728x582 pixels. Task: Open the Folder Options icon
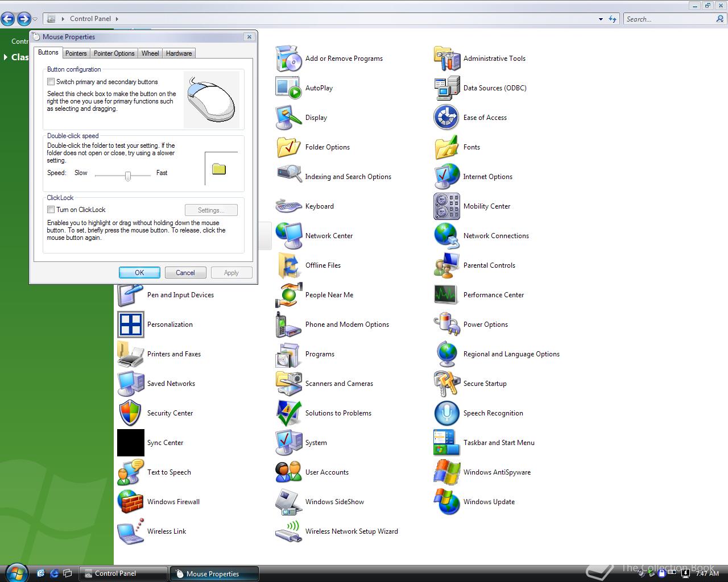click(x=289, y=147)
